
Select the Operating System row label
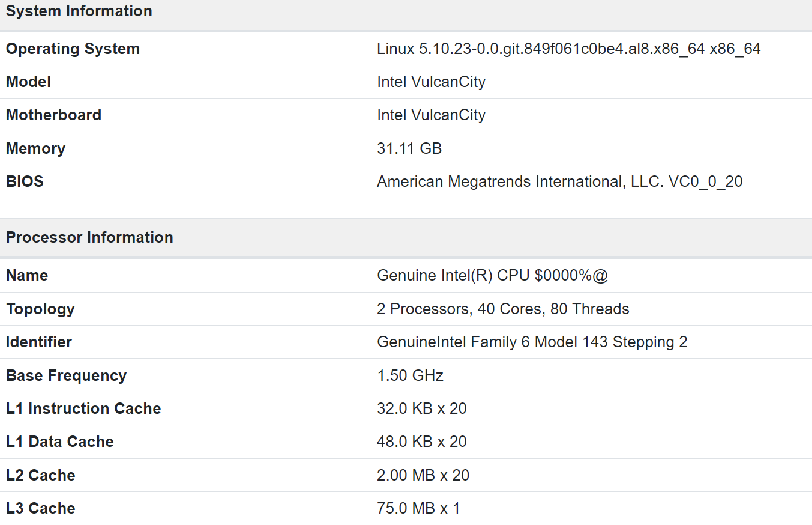click(x=73, y=49)
